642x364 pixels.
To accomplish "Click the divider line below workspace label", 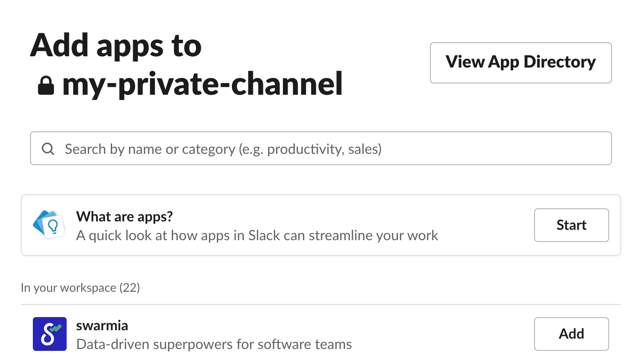I will tap(321, 304).
